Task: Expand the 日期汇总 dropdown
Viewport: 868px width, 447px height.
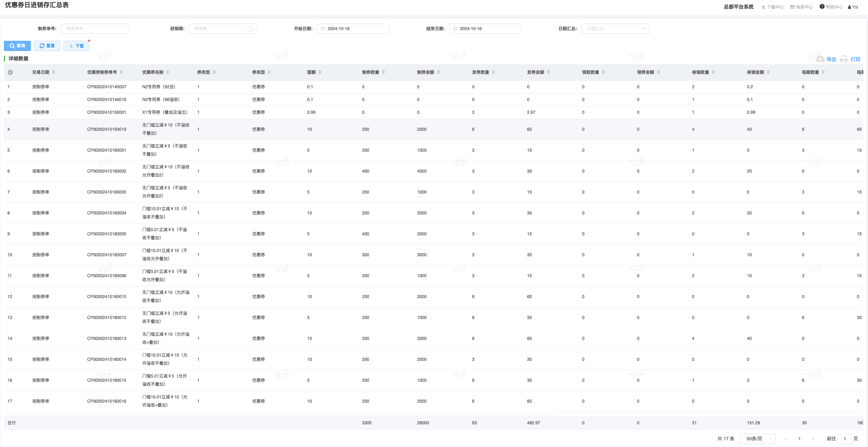Action: [615, 29]
